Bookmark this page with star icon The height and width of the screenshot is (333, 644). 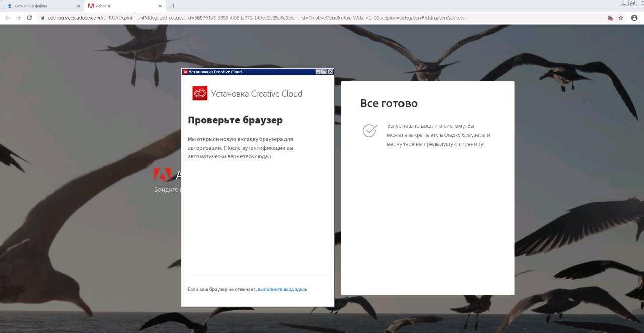point(621,18)
